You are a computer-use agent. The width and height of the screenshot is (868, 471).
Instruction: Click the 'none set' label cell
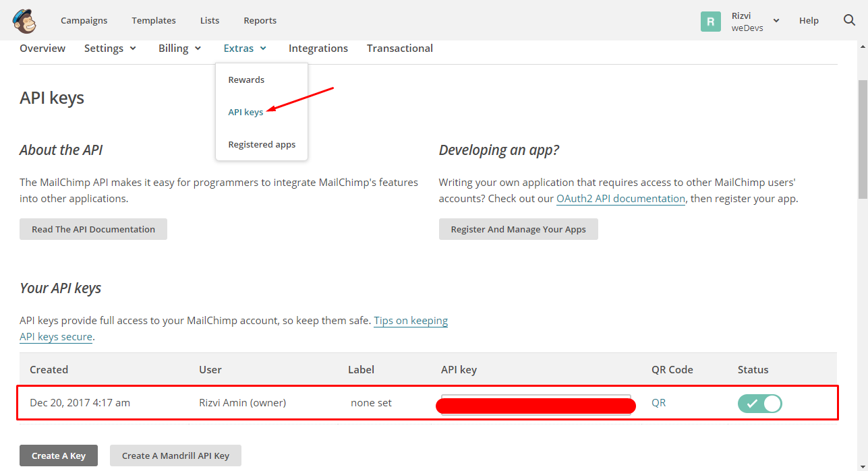pyautogui.click(x=371, y=403)
